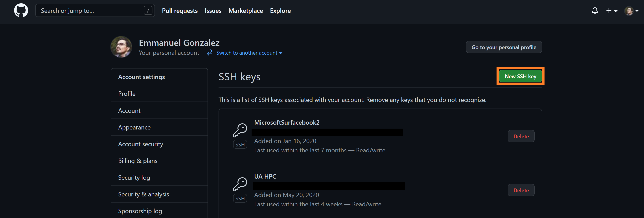Click SSH badge under UA HPC key
The width and height of the screenshot is (644, 218).
click(240, 198)
